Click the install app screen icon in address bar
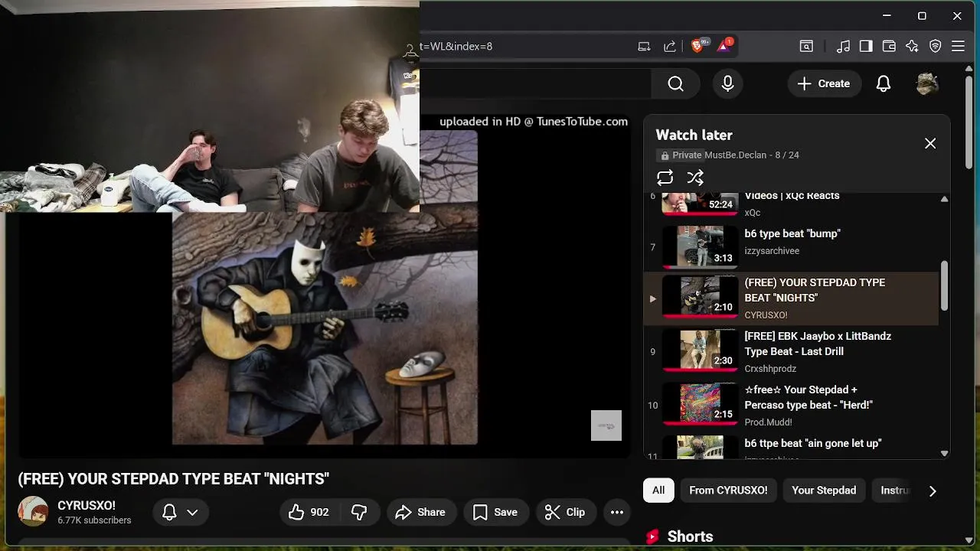This screenshot has width=980, height=551. (x=644, y=46)
